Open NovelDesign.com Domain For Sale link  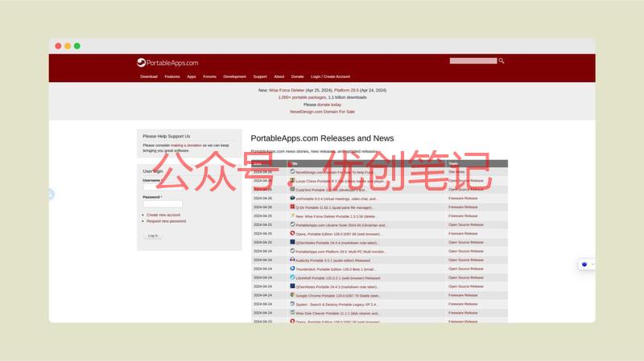[x=323, y=112]
